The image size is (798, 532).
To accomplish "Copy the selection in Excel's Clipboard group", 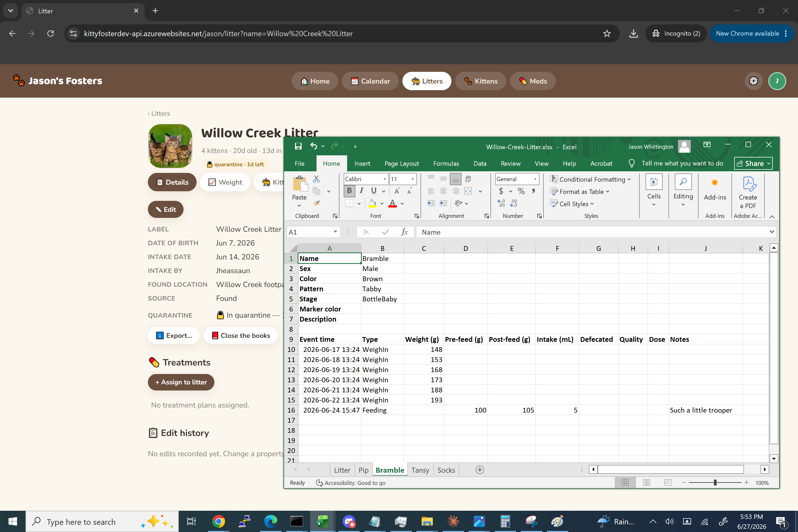I will [316, 191].
